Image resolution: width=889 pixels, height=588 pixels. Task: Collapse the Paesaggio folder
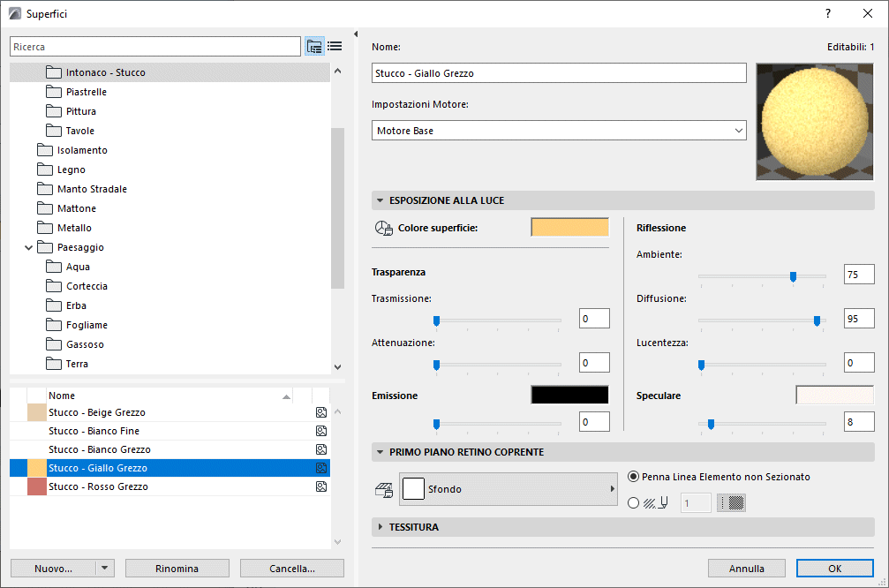click(29, 247)
